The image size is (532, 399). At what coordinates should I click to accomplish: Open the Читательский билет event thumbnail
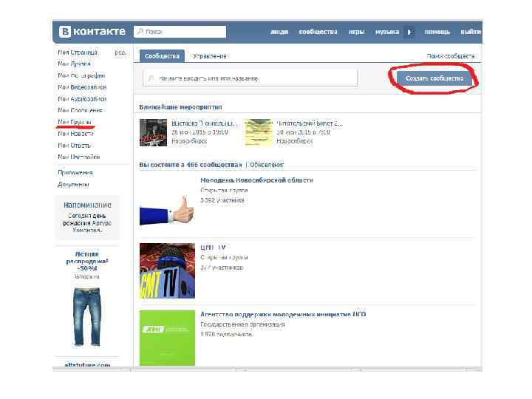(259, 132)
